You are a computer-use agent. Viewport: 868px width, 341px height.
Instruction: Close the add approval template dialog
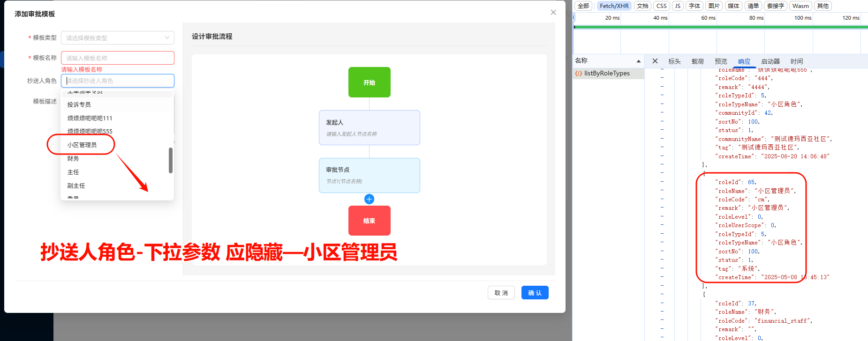click(x=553, y=13)
